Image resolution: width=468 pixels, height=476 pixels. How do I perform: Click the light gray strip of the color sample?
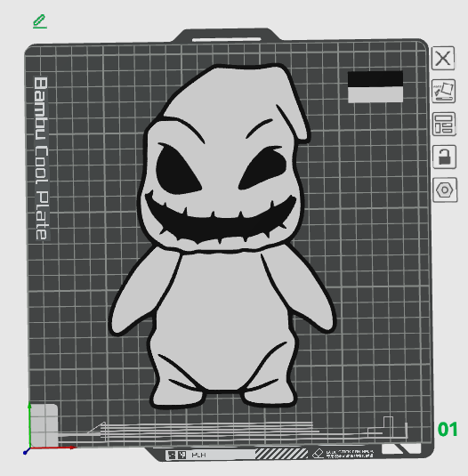[x=375, y=94]
